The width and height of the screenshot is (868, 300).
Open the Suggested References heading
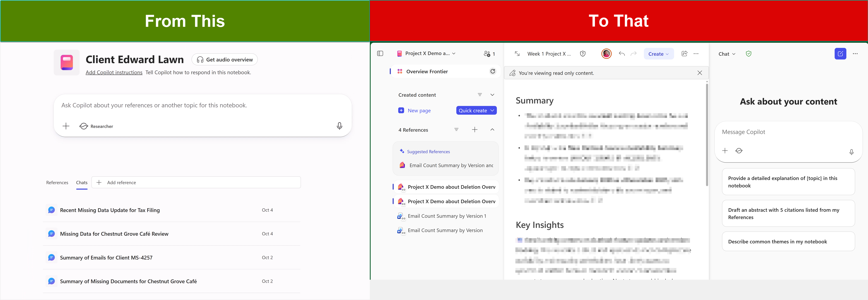click(428, 152)
